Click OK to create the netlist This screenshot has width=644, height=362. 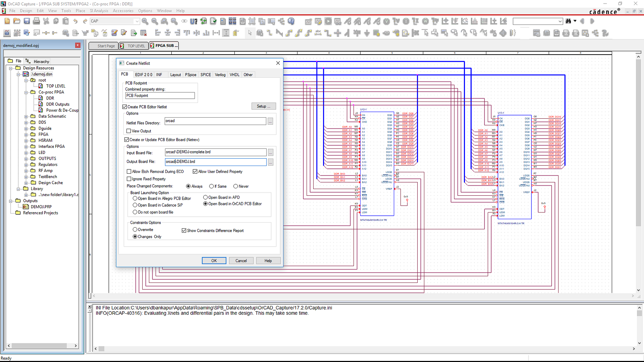click(x=214, y=260)
